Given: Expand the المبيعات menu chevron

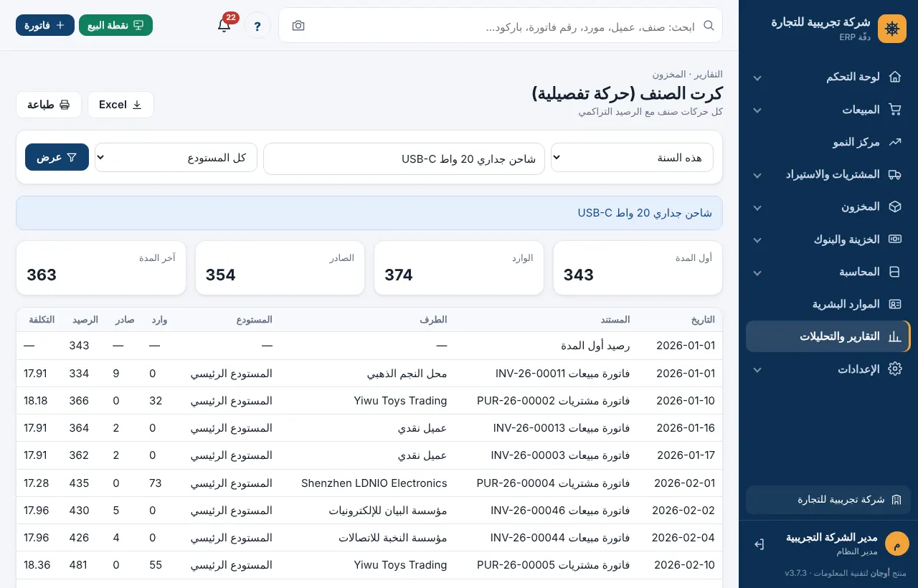Looking at the screenshot, I should [x=757, y=110].
